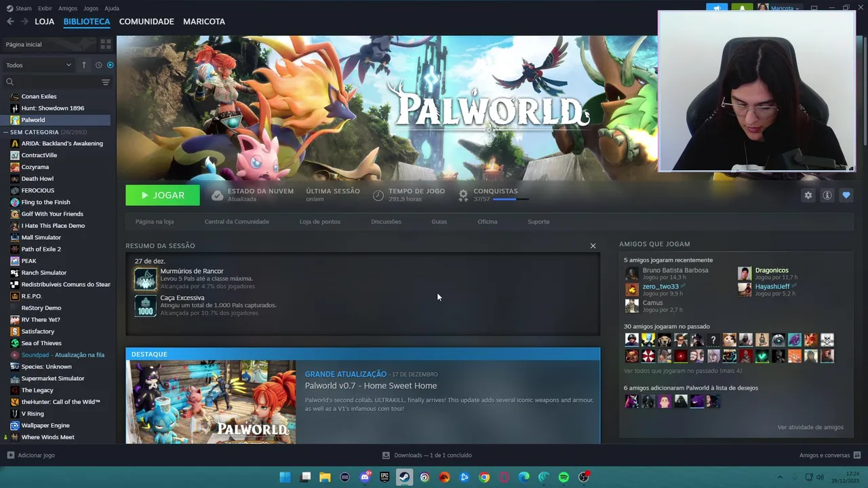Toggle the recent activity clock filter
Screen dimensions: 868x488
coord(98,65)
